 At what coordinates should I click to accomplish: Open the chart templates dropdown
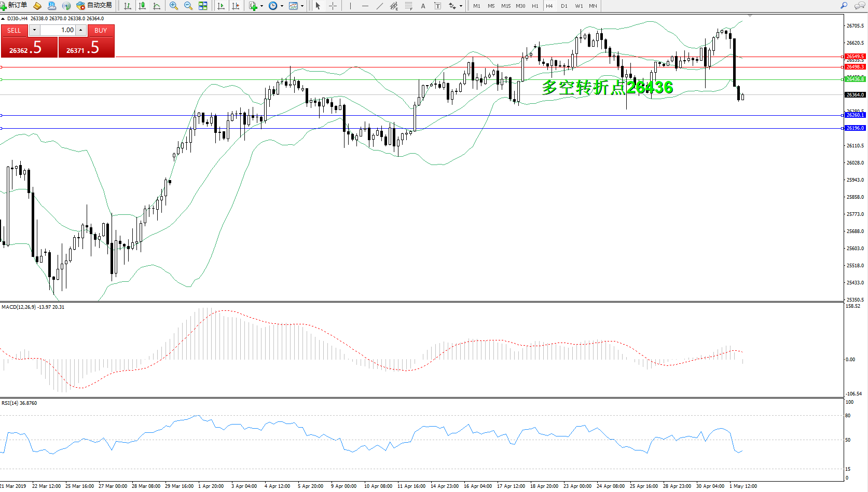coord(302,6)
